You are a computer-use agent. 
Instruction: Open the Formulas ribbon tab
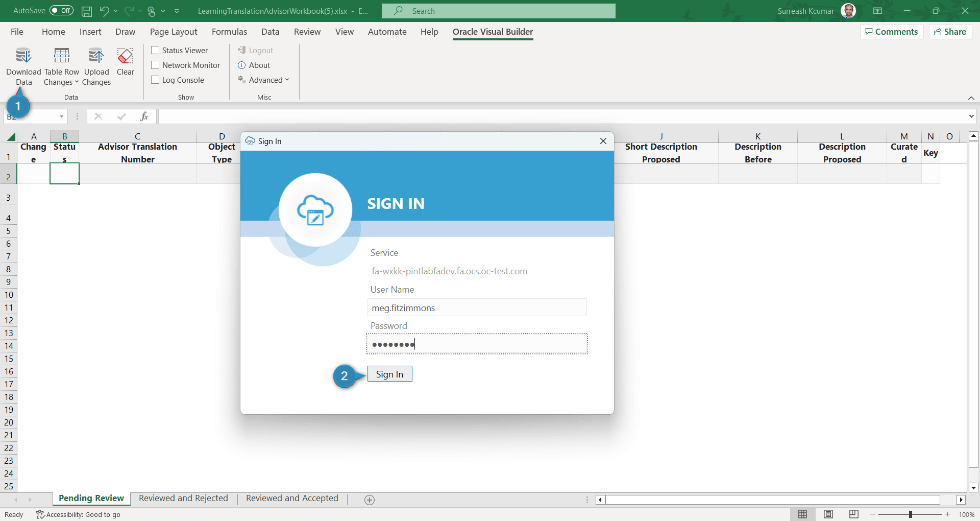click(x=229, y=32)
